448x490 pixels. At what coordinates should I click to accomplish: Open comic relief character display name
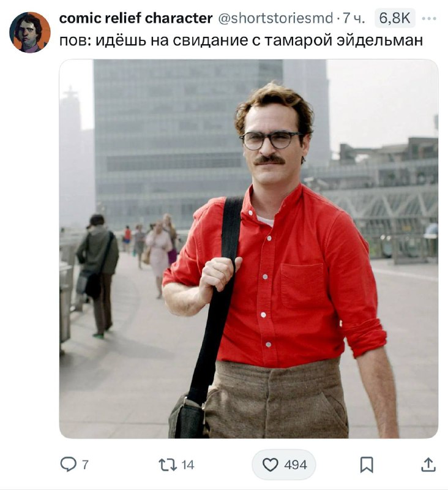136,18
